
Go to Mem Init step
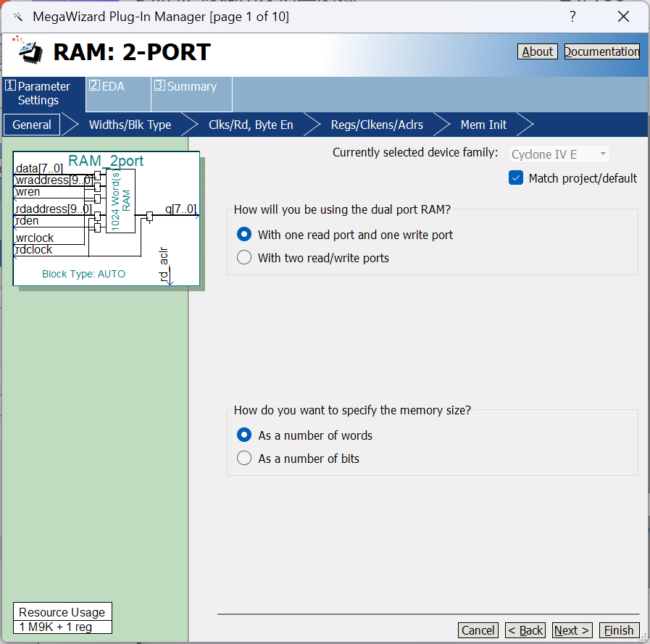coord(483,125)
